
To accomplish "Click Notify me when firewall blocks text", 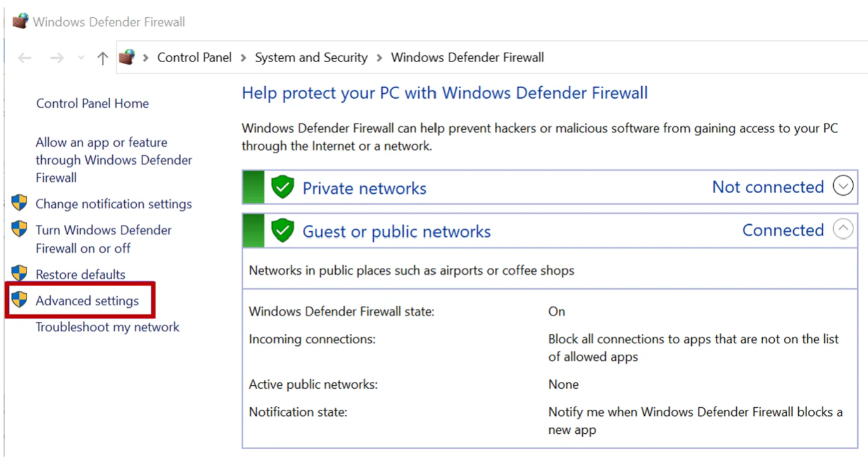I will [695, 421].
